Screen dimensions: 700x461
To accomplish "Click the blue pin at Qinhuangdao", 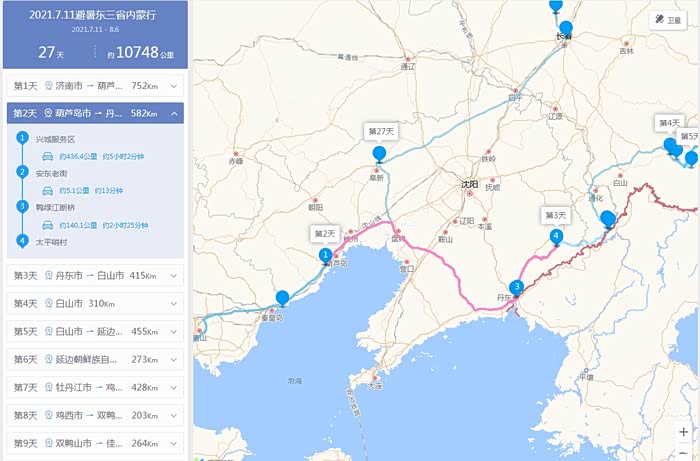I will [282, 298].
